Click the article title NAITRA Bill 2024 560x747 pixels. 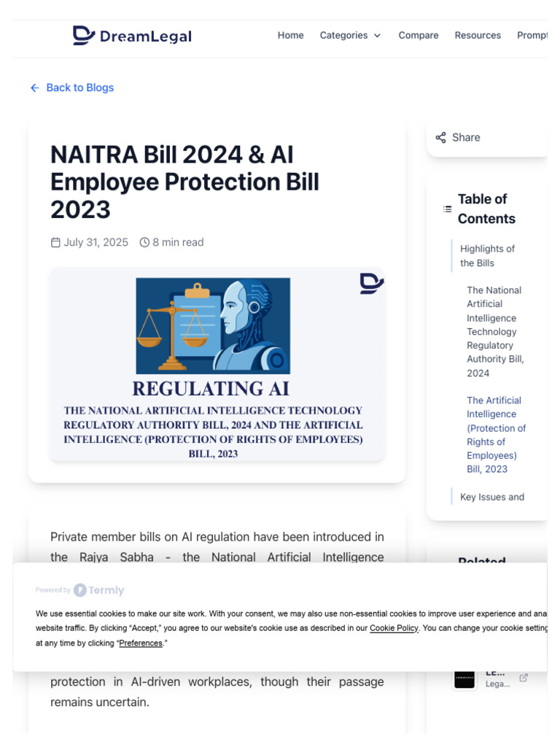[x=184, y=182]
